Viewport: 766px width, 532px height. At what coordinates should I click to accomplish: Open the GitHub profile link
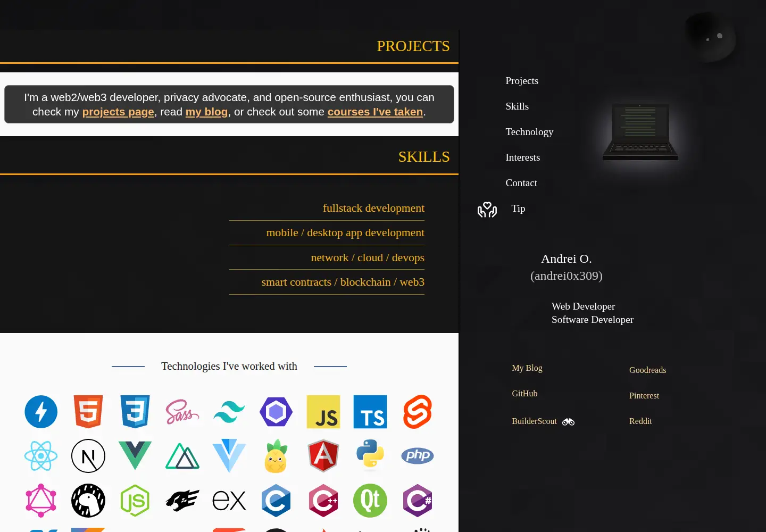pos(524,394)
